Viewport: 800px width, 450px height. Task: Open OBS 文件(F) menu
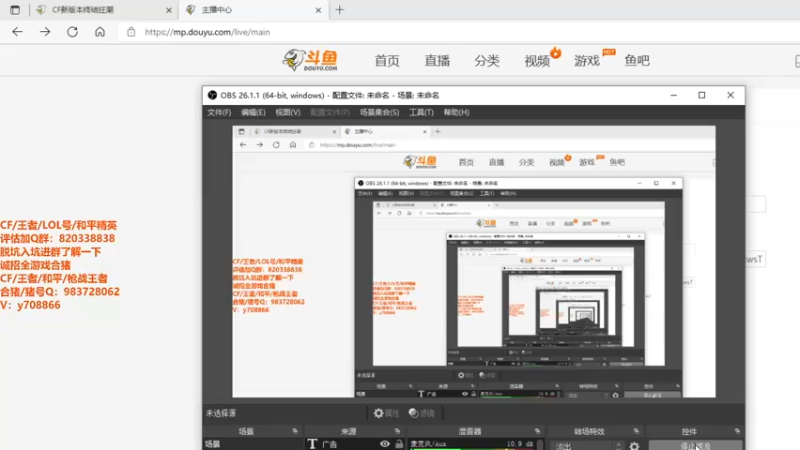(x=219, y=112)
